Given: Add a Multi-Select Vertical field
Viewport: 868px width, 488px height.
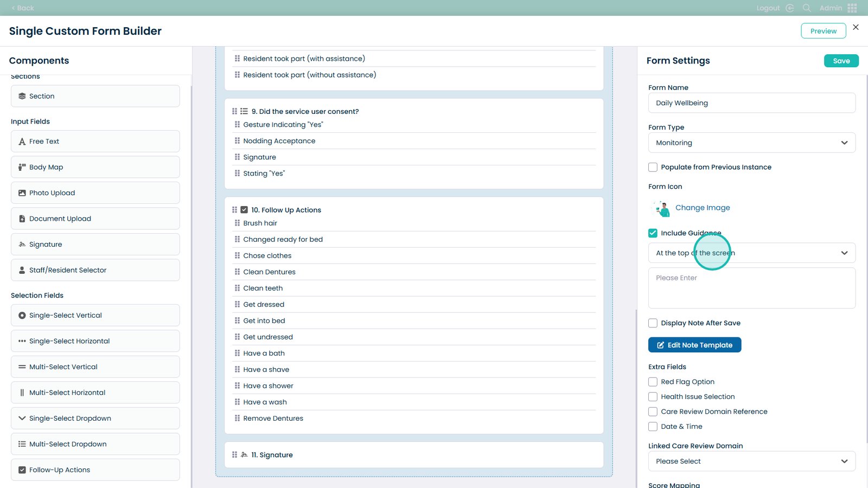Looking at the screenshot, I should click(x=95, y=367).
